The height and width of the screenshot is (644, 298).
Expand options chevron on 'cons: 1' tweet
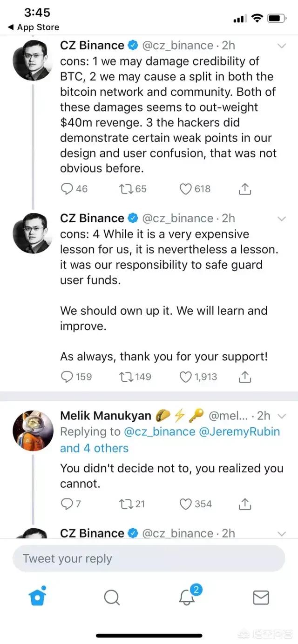point(282,46)
